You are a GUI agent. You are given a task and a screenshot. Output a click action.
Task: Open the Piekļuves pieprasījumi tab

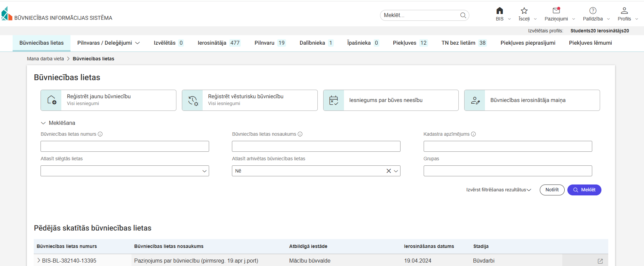pyautogui.click(x=528, y=43)
